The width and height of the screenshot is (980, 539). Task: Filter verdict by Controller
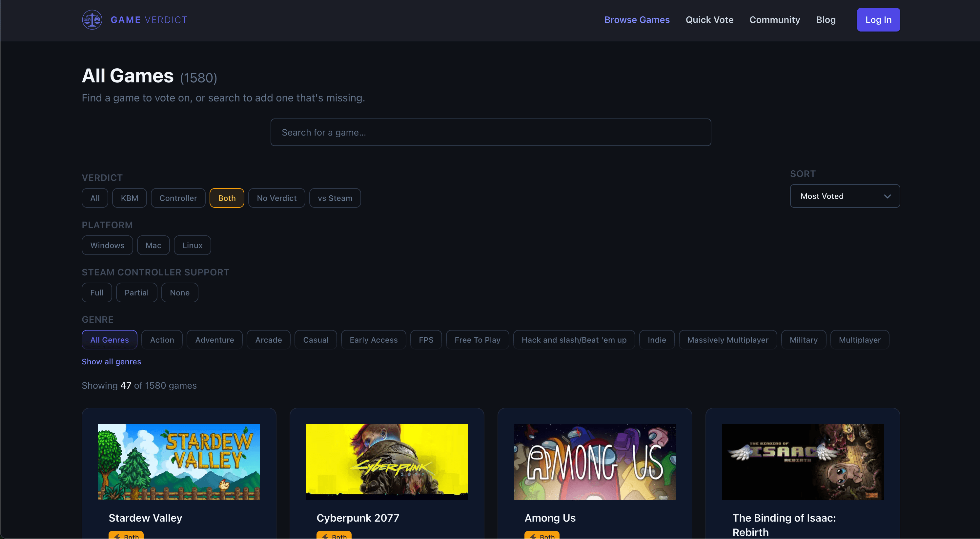178,198
